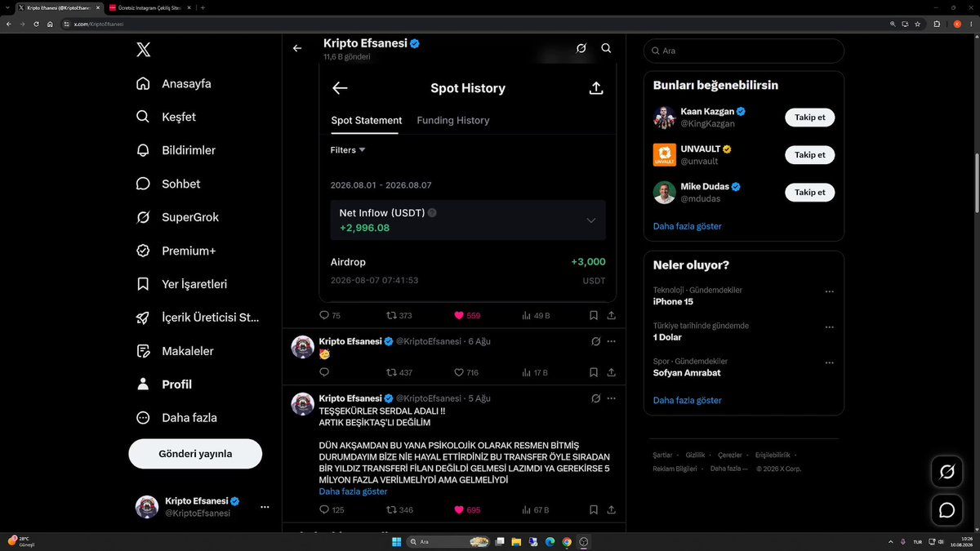The image size is (980, 551).
Task: Open Bildirimler notifications
Action: click(x=176, y=150)
